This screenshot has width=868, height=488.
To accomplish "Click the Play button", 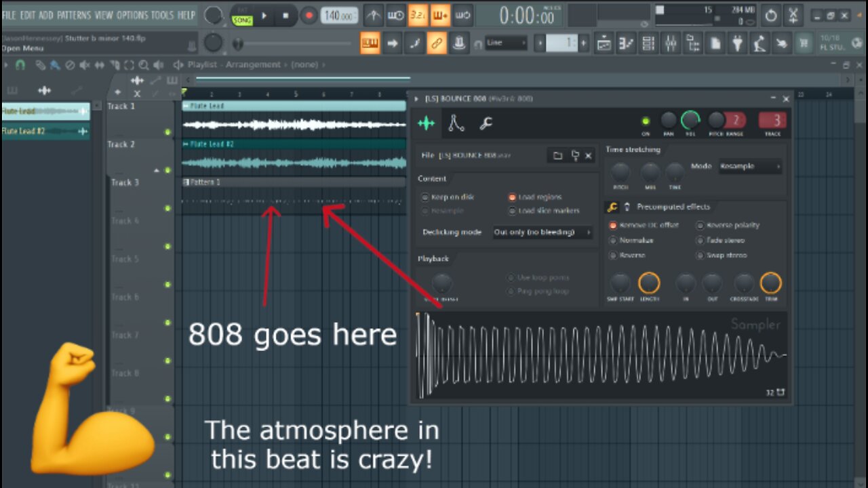I will [264, 15].
